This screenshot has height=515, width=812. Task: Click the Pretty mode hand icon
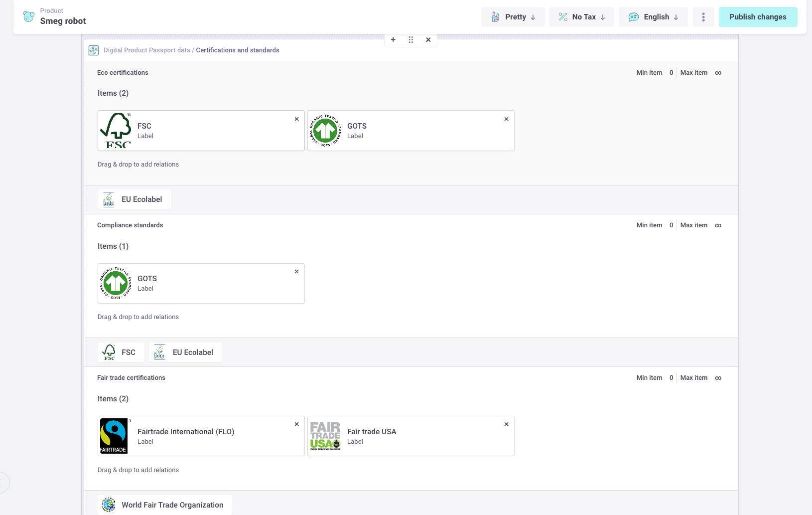coord(495,17)
